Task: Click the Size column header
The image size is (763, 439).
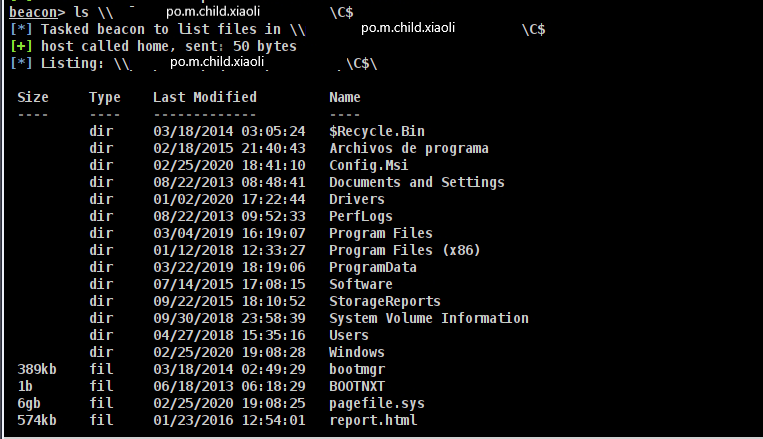Action: click(33, 97)
